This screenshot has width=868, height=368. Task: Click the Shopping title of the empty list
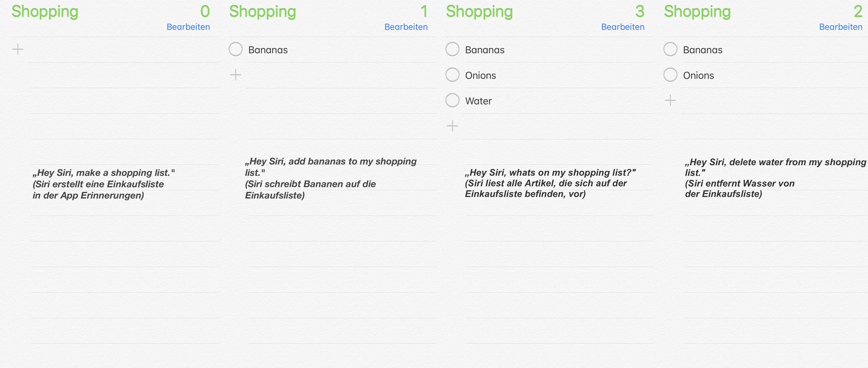point(45,12)
